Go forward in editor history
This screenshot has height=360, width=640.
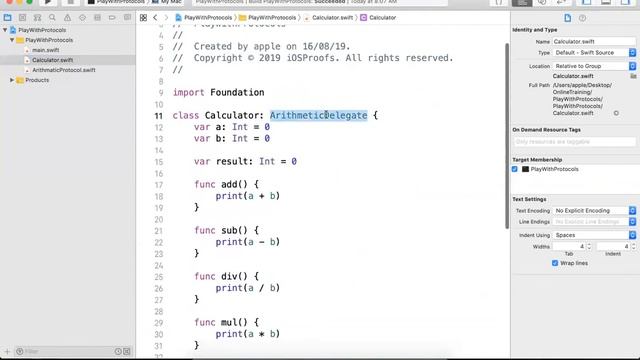point(166,18)
